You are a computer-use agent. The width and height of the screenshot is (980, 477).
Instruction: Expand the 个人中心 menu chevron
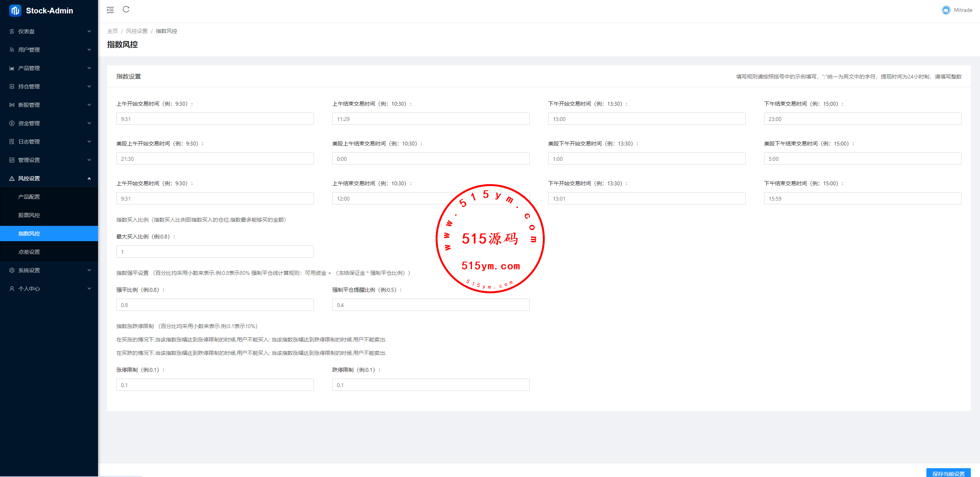tap(89, 289)
